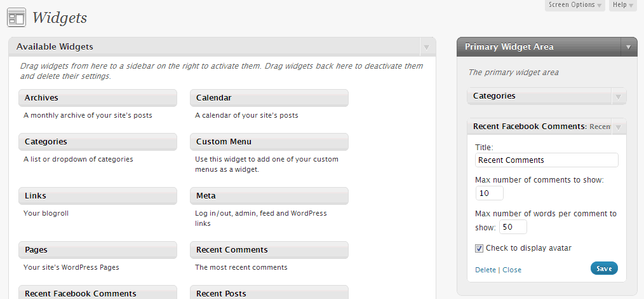Collapse the Available Widgets panel arrow

point(426,47)
